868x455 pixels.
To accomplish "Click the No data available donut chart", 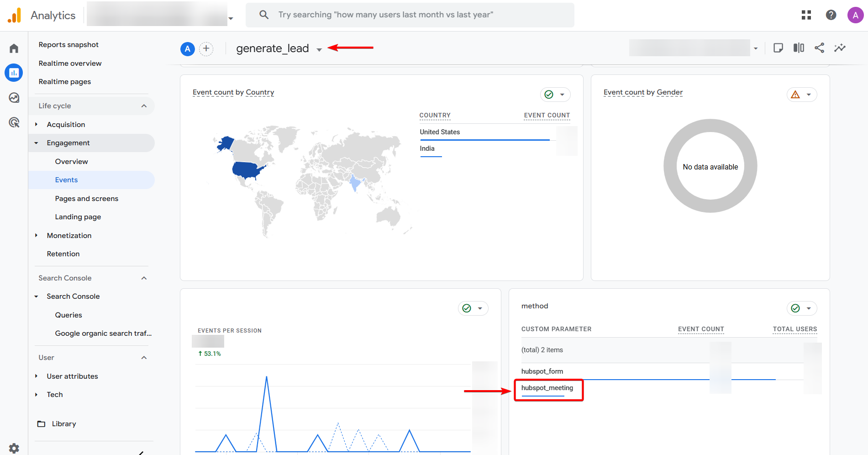I will 710,166.
